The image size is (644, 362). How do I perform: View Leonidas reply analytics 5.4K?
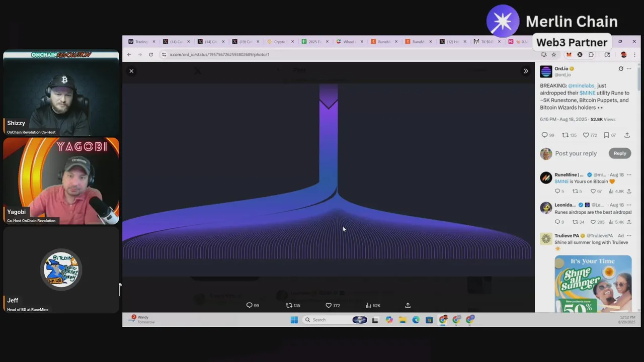[x=616, y=222]
